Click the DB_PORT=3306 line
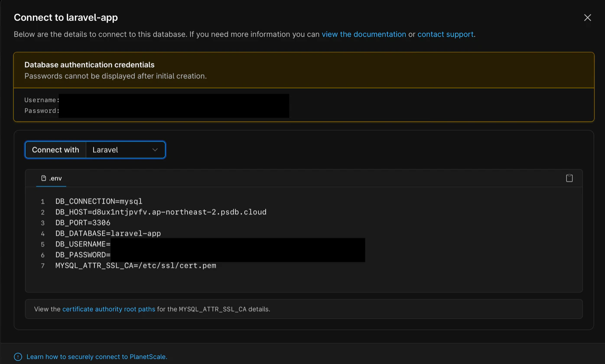This screenshot has height=364, width=605. click(x=83, y=223)
